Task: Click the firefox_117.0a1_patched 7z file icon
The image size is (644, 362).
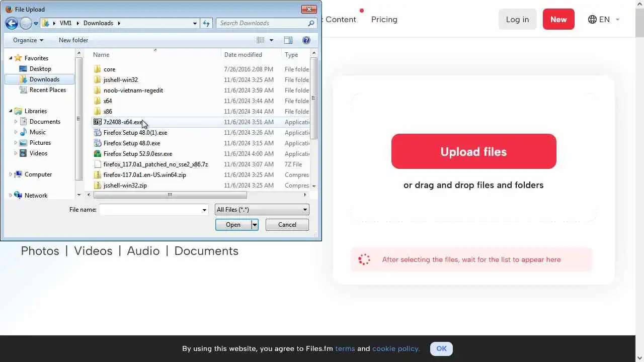Action: click(x=98, y=164)
